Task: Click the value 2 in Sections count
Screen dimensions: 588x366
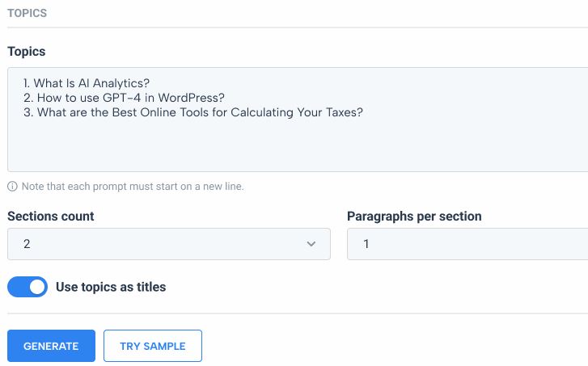Action: (x=27, y=244)
